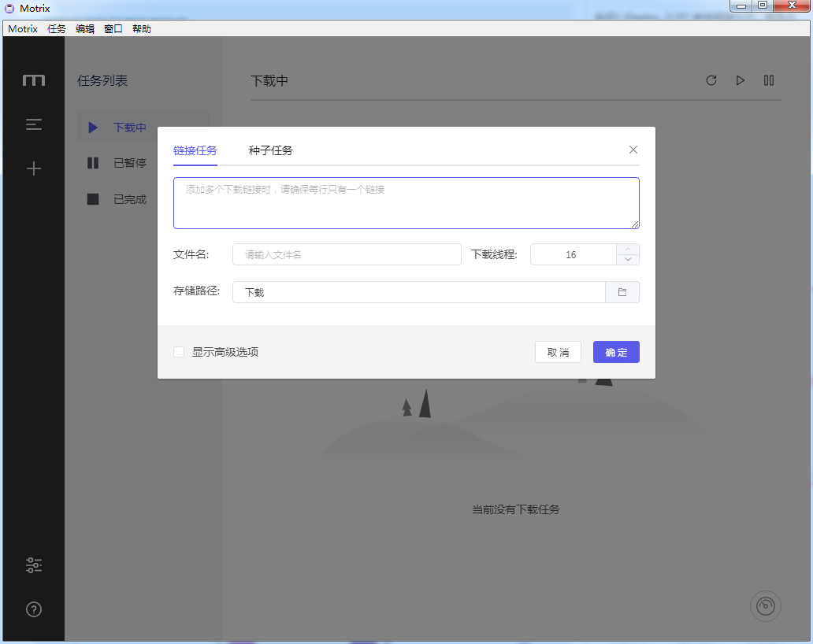813x644 pixels.
Task: Click the Motrix logo in the sidebar
Action: pos(33,80)
